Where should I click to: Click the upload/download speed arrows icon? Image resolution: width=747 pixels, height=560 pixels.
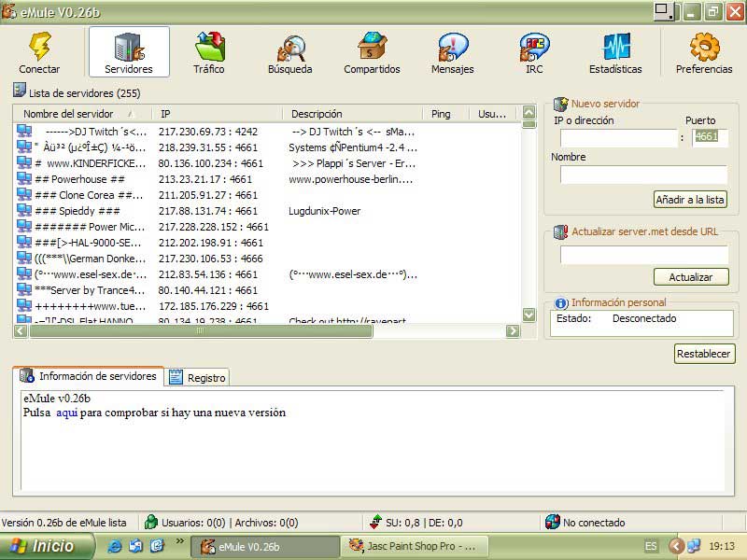(376, 522)
